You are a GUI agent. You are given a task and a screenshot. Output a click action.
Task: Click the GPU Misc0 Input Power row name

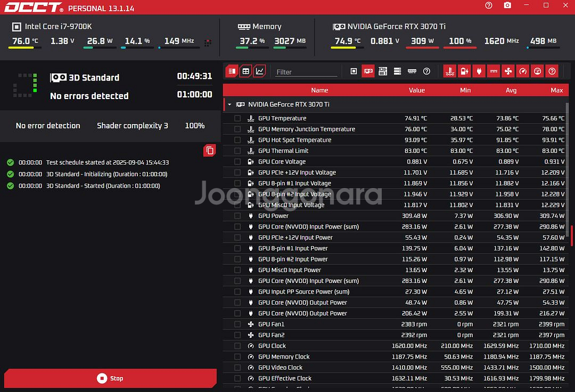(290, 270)
